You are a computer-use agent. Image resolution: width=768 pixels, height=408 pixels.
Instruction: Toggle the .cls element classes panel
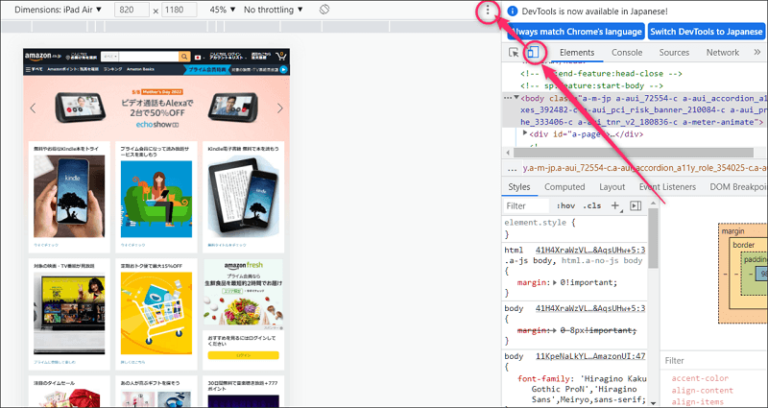tap(593, 206)
